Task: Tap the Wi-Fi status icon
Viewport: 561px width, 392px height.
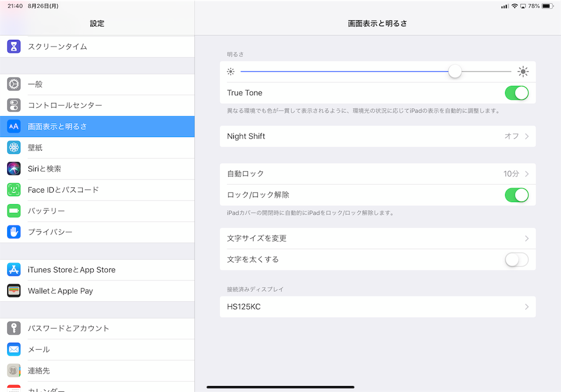Action: tap(514, 6)
